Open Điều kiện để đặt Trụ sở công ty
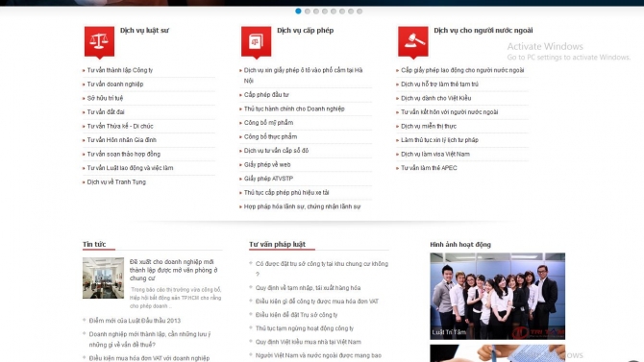The image size is (644, 362). coord(297,315)
